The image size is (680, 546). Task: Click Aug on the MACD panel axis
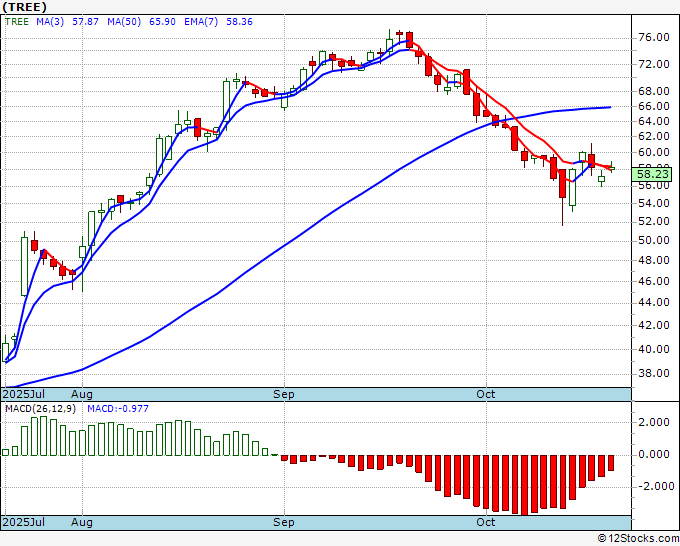[x=82, y=522]
